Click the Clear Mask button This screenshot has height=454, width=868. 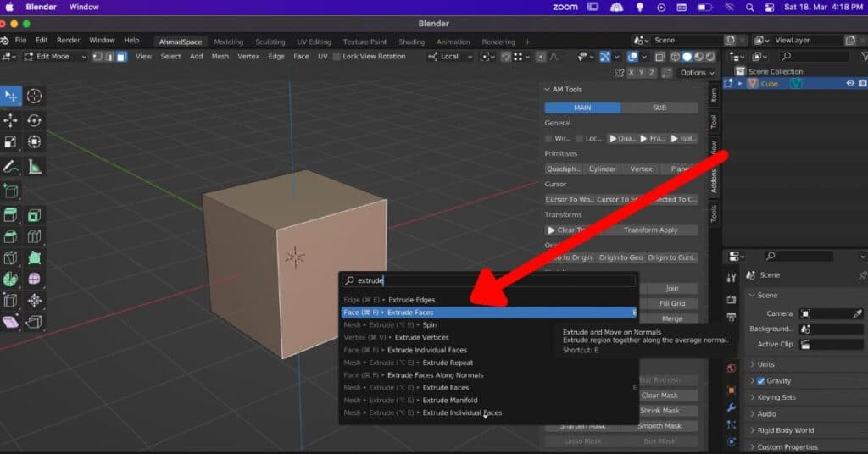(659, 396)
